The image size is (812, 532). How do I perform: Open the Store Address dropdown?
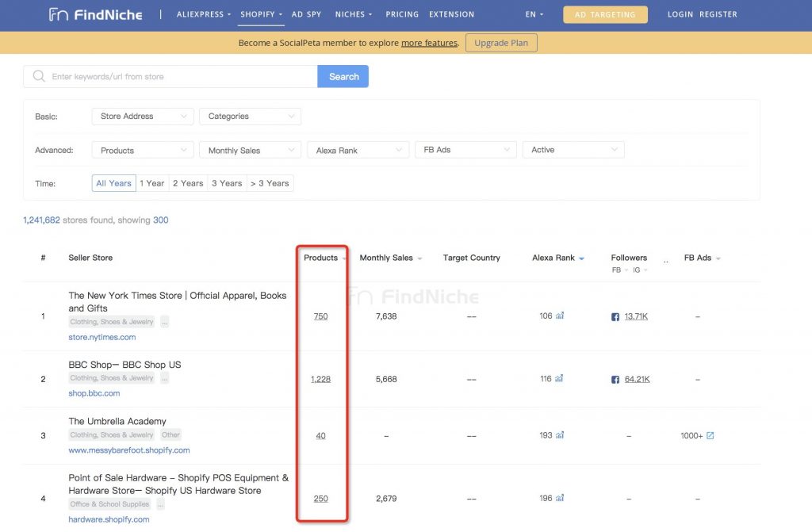tap(143, 117)
